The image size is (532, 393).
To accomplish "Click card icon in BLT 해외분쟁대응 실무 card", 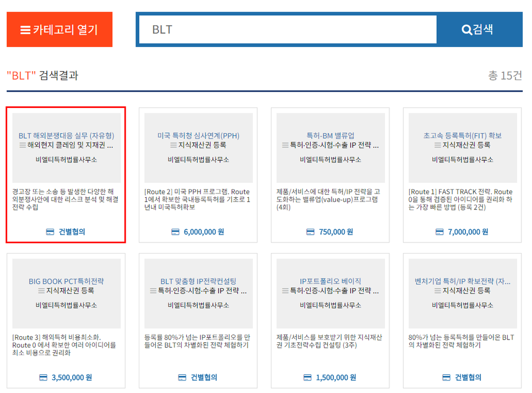I will click(50, 232).
